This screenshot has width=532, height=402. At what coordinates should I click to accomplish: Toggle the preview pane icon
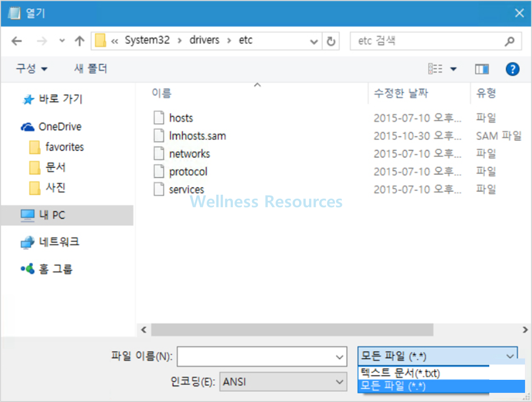tap(482, 69)
